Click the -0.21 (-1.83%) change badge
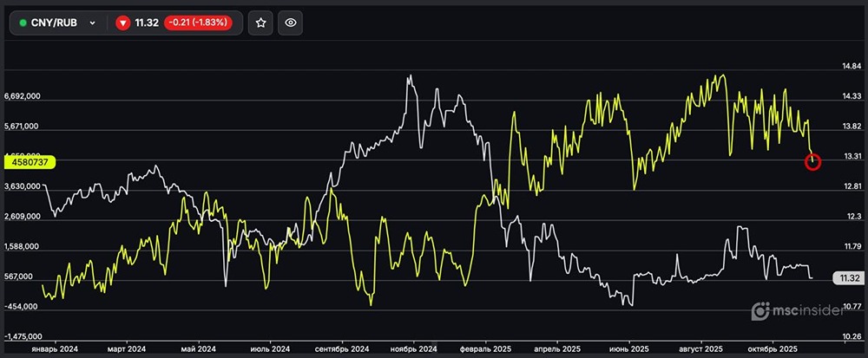Viewport: 868px width, 358px height. click(198, 23)
